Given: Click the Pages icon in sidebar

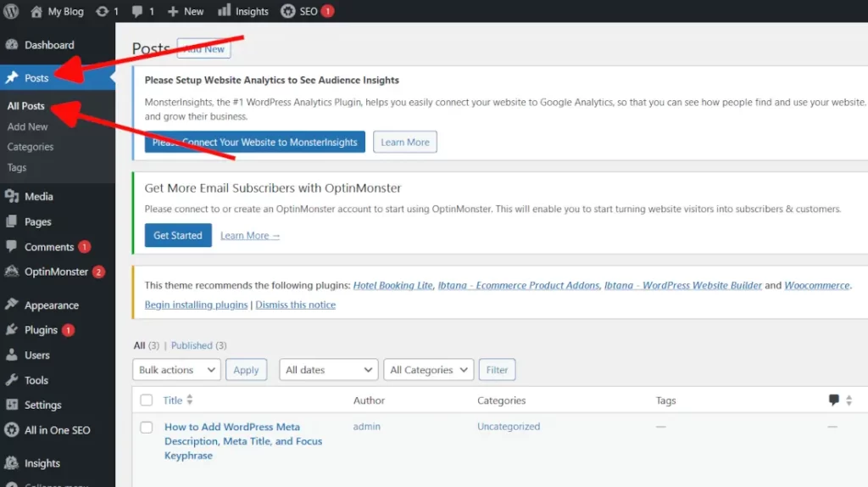Looking at the screenshot, I should pyautogui.click(x=12, y=221).
